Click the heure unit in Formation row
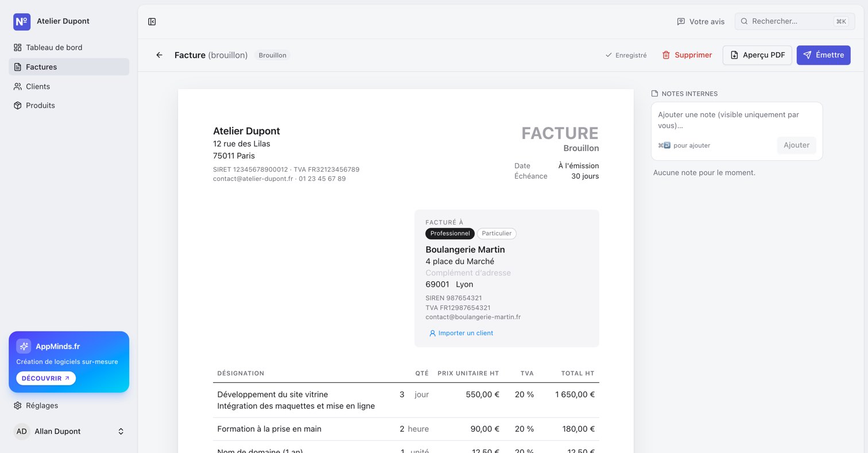 click(x=418, y=429)
